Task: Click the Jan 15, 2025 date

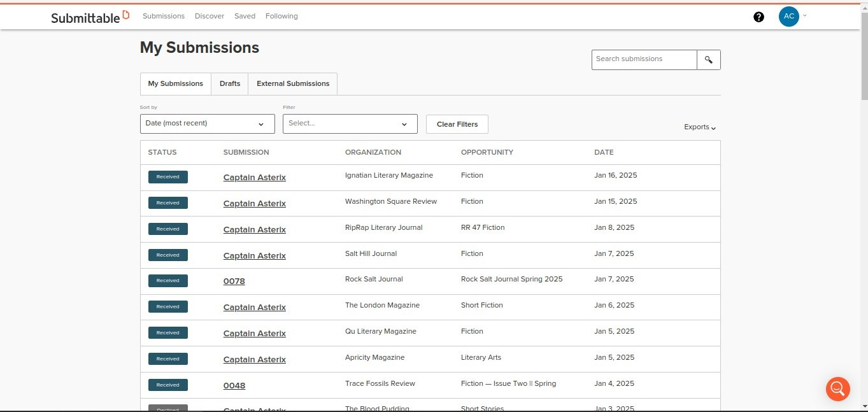Action: 616,202
